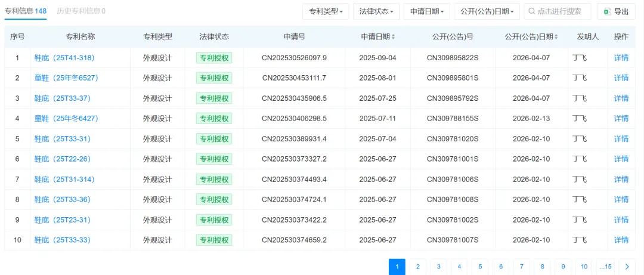The width and height of the screenshot is (644, 275).
Task: Click application date 2025-09-04
Action: click(x=378, y=58)
